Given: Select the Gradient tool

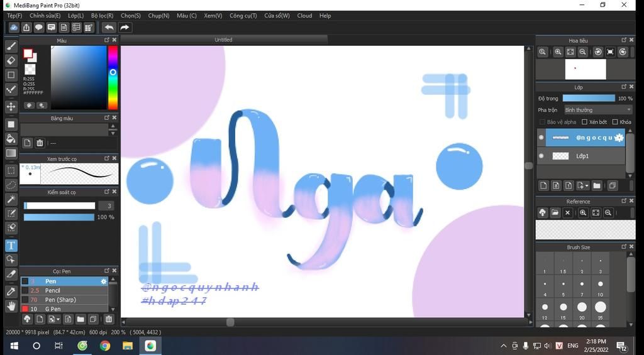Looking at the screenshot, I should (x=11, y=153).
